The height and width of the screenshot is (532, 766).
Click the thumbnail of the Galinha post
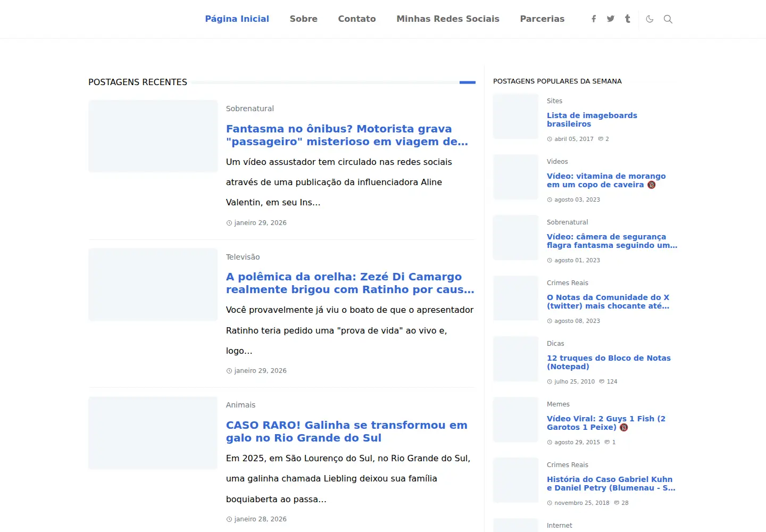tap(153, 433)
